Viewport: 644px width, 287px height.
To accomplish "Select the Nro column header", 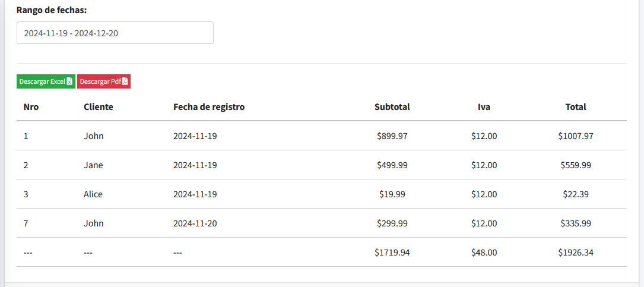I will click(x=31, y=107).
